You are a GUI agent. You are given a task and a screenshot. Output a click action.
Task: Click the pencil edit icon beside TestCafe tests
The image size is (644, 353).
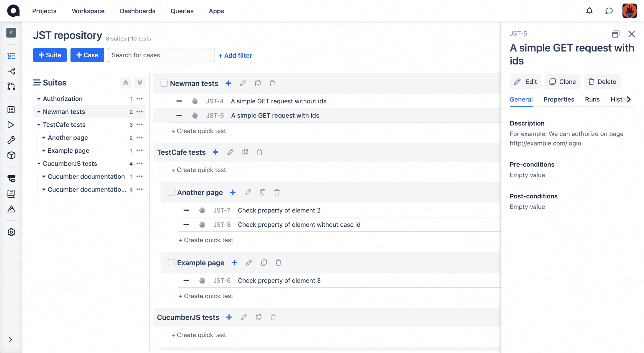(230, 152)
